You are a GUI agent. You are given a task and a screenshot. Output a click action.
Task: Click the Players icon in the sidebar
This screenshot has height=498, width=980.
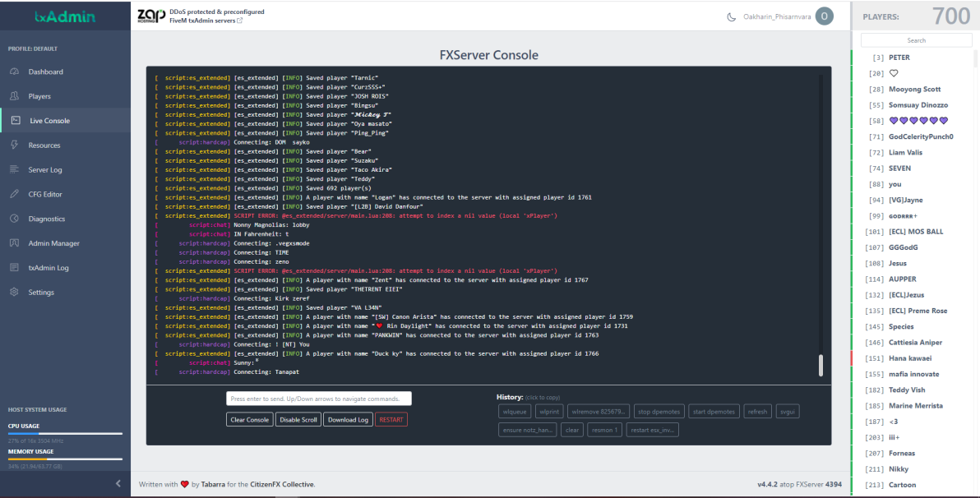(14, 96)
